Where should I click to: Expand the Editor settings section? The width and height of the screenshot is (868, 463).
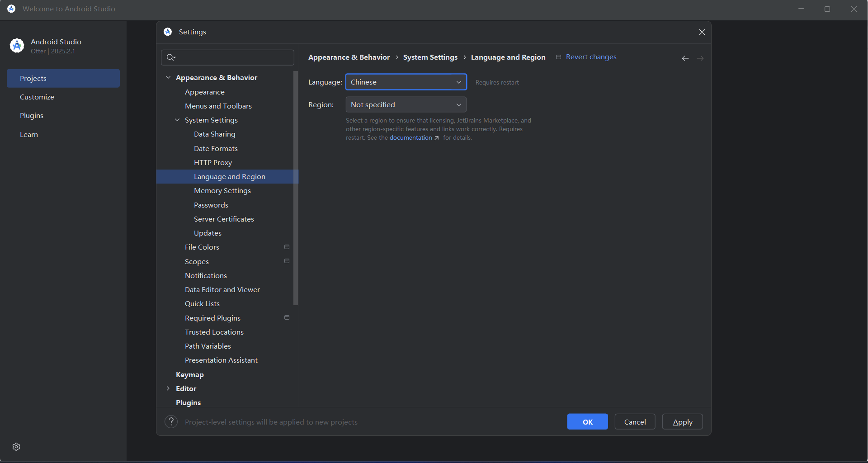pyautogui.click(x=168, y=389)
